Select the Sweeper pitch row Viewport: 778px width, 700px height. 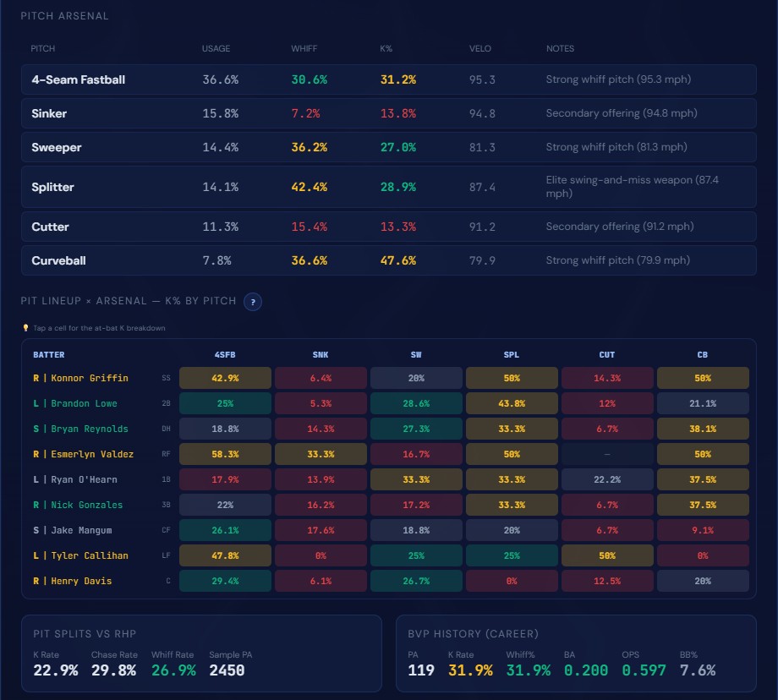coord(388,147)
